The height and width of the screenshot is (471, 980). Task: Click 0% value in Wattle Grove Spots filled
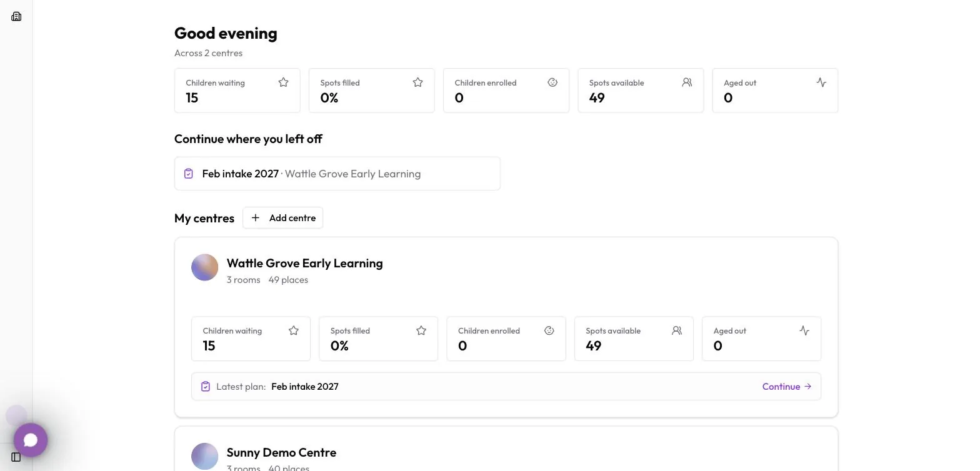339,346
